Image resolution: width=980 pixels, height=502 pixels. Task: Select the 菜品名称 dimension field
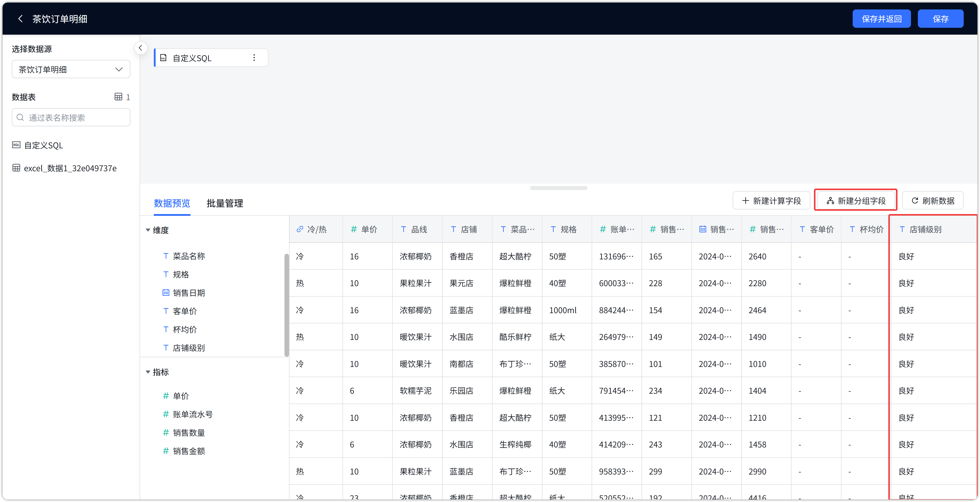pos(189,256)
